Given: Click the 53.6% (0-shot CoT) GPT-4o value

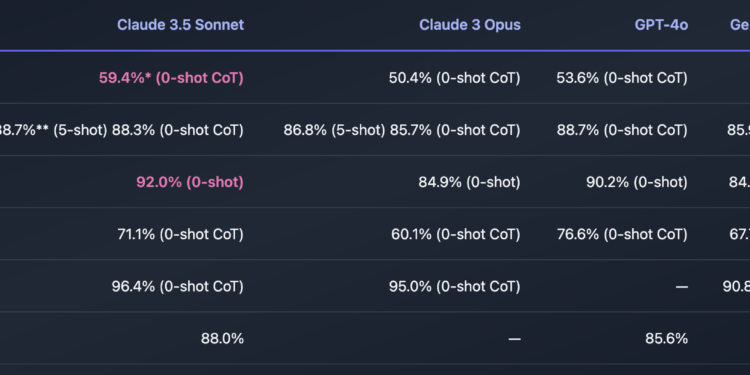Looking at the screenshot, I should (622, 78).
